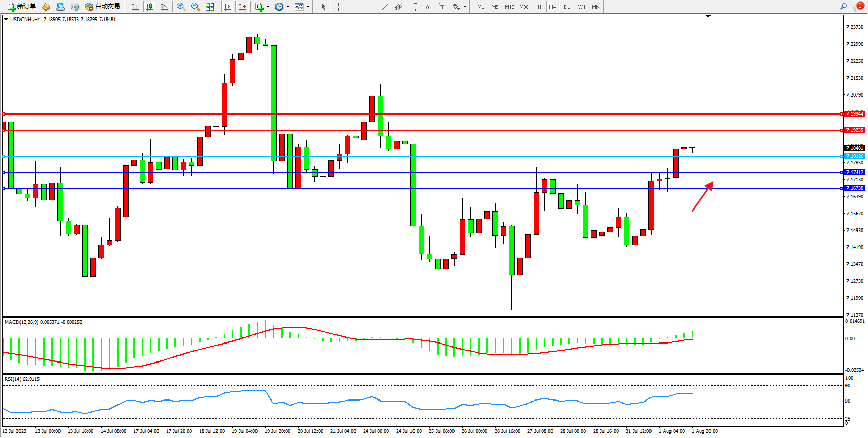
Task: Tile chart windows with the grid icon
Action: [x=210, y=7]
